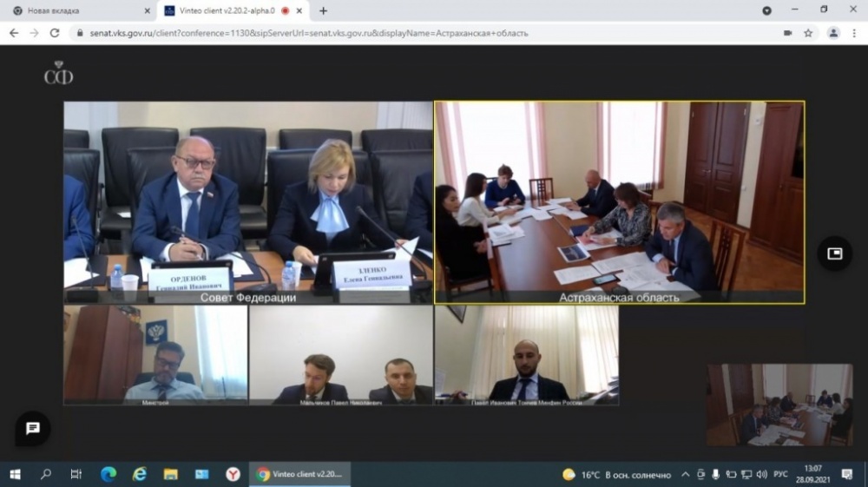Reload the current page
This screenshot has height=487, width=868.
(54, 33)
